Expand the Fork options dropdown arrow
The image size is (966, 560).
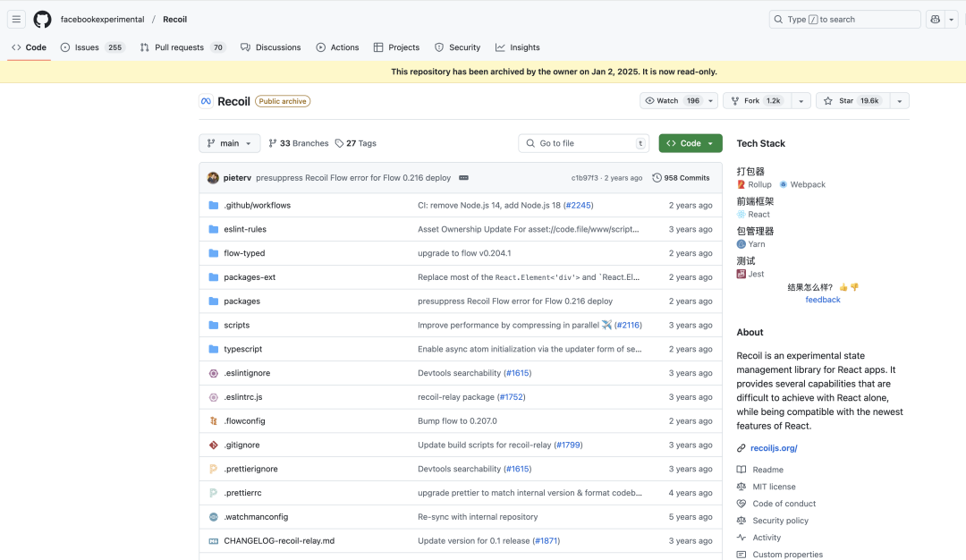coord(801,101)
